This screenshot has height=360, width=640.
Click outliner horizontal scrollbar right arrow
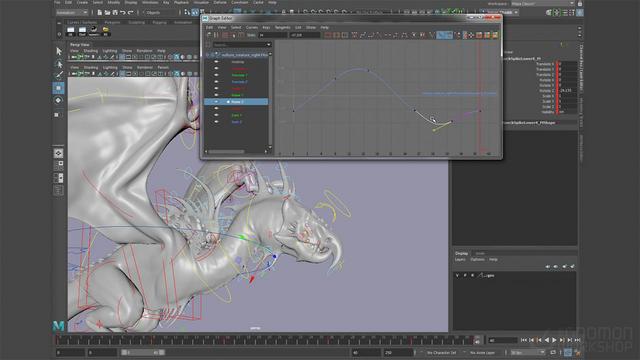(x=266, y=152)
